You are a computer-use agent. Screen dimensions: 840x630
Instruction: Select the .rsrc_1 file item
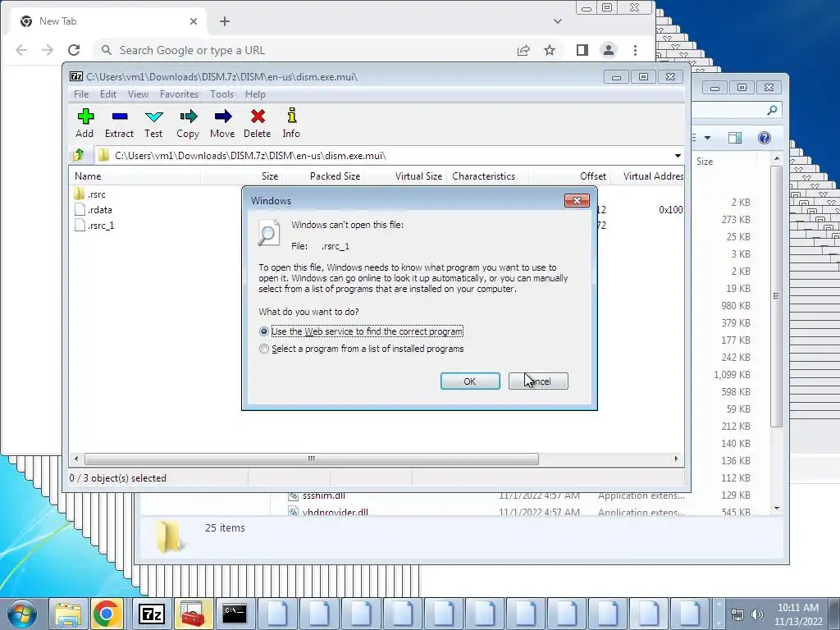pyautogui.click(x=94, y=226)
